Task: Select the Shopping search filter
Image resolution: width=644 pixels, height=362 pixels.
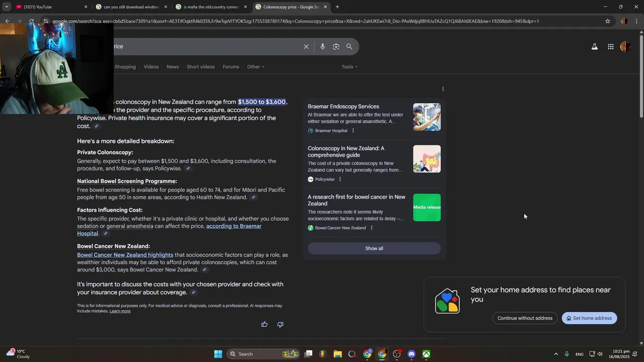Action: (125, 67)
